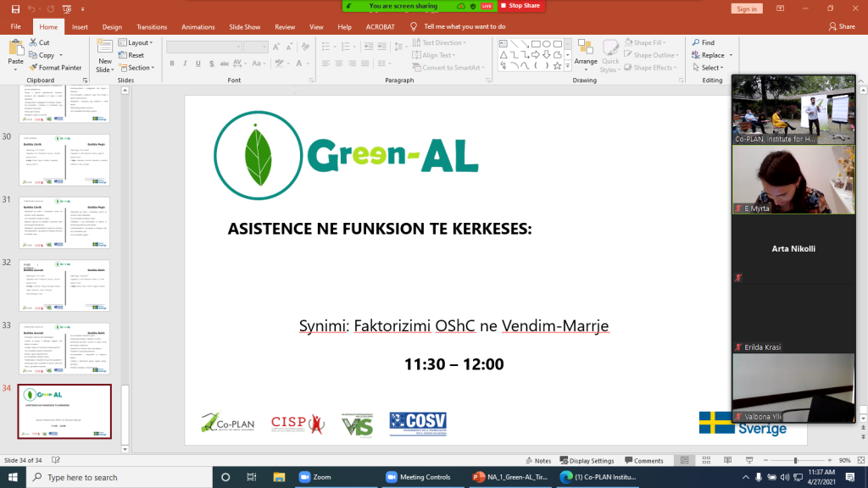Screen dimensions: 868x488
Task: Adjust the zoom slider handle
Action: (795, 460)
